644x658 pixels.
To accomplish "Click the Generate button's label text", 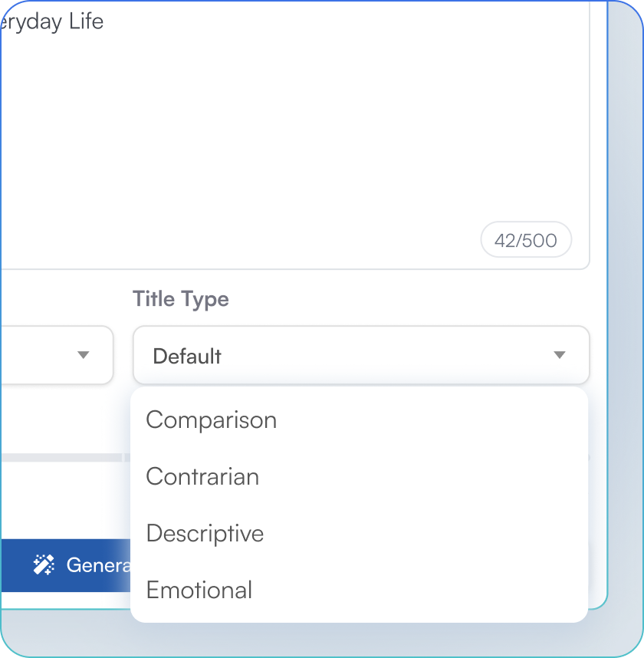I will click(100, 565).
